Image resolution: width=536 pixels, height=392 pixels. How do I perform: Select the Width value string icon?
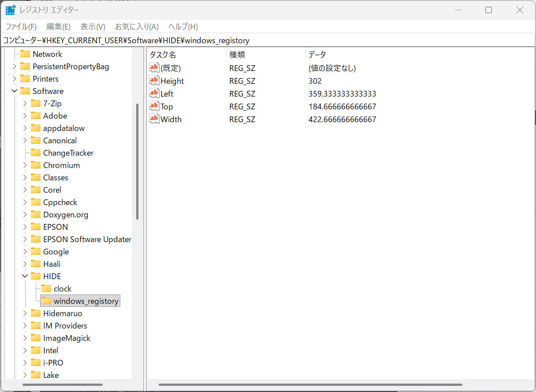154,119
